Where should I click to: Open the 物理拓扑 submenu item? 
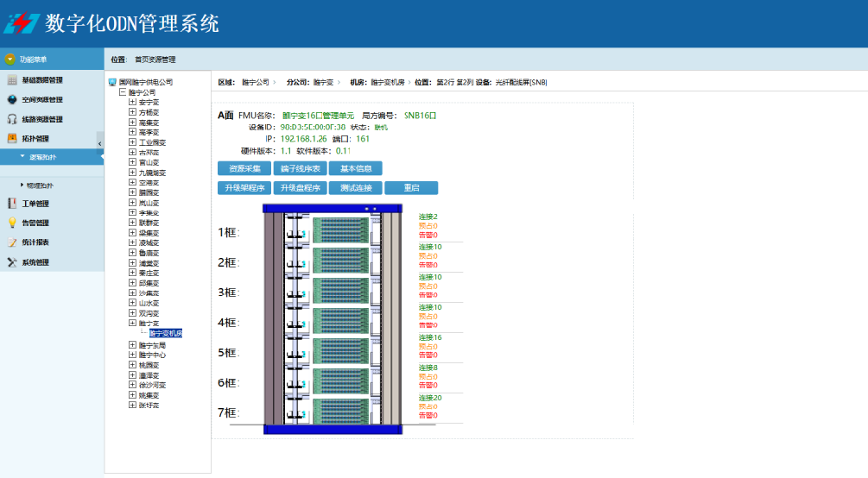click(x=40, y=185)
